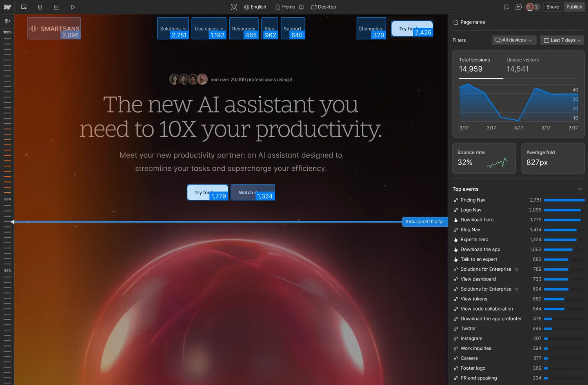Click the Page name document icon
Viewport: 588px width, 385px height.
coord(456,22)
